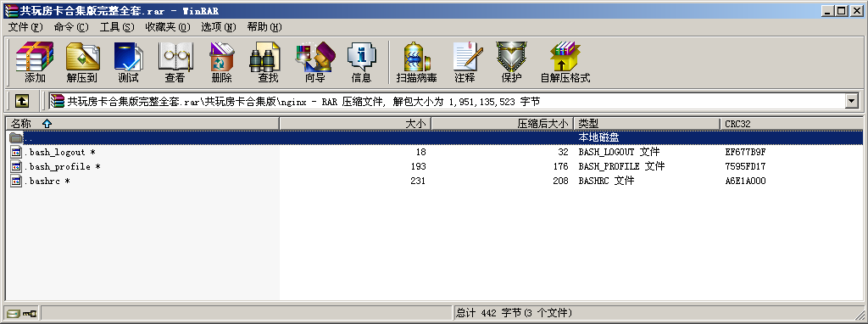The height and width of the screenshot is (324, 868).
Task: Click packed size value 176
Action: point(561,166)
